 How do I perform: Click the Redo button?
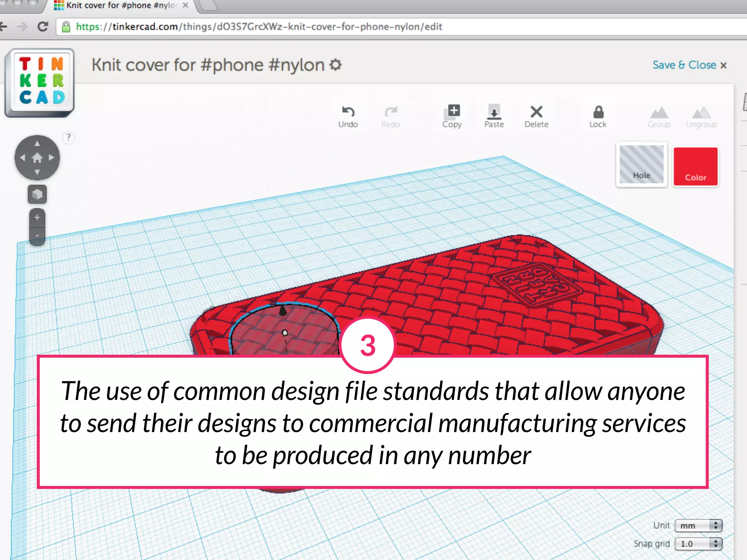point(390,116)
